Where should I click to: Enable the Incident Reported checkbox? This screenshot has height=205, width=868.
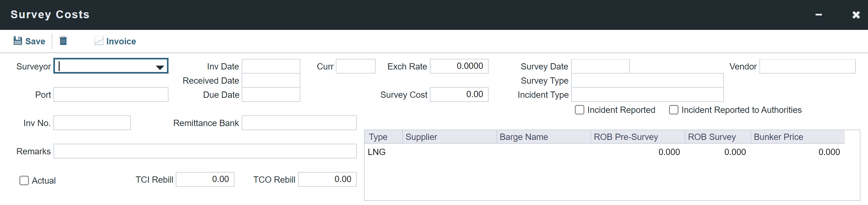tap(579, 110)
